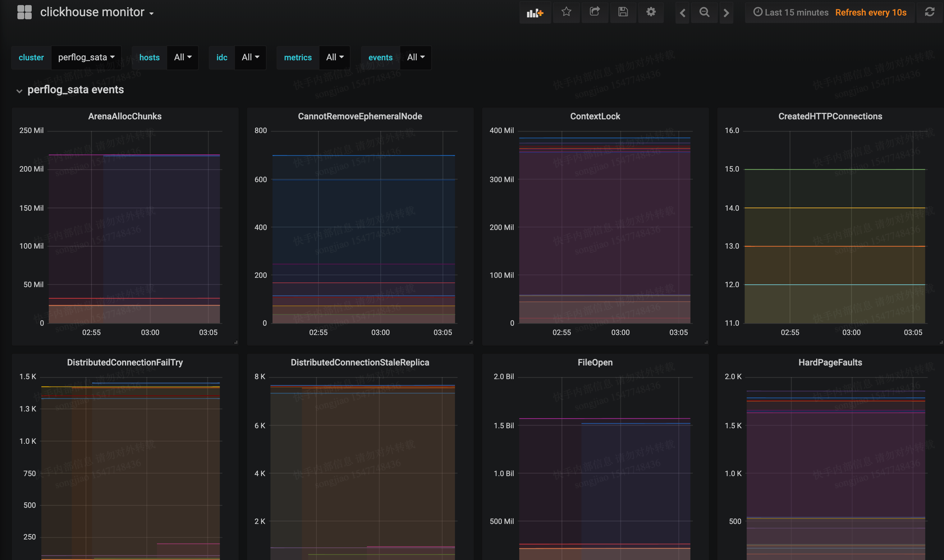944x560 pixels.
Task: Open dashboard settings gear
Action: coord(651,12)
